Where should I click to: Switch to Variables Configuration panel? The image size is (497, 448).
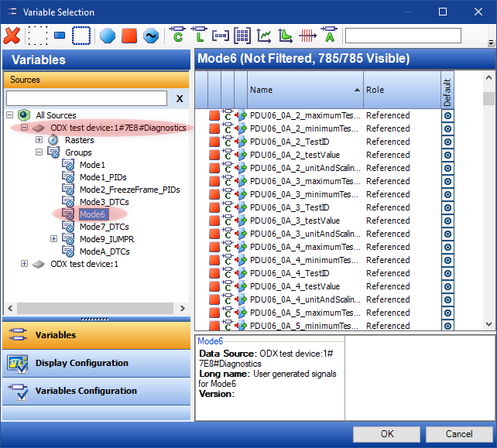click(x=85, y=391)
